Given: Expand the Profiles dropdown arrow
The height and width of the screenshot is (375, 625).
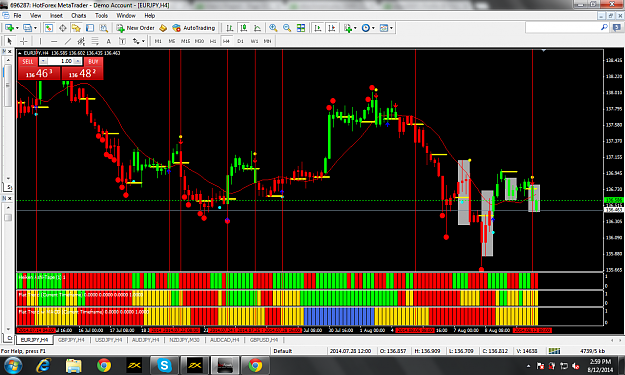Looking at the screenshot, I should coord(35,28).
